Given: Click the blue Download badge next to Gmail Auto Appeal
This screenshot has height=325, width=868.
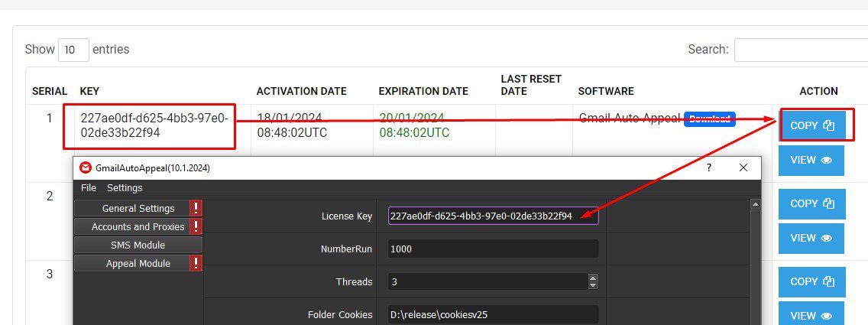Looking at the screenshot, I should tap(710, 119).
